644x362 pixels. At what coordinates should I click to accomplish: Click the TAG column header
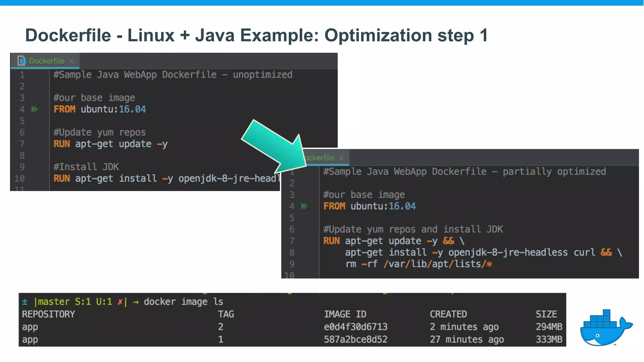point(226,314)
